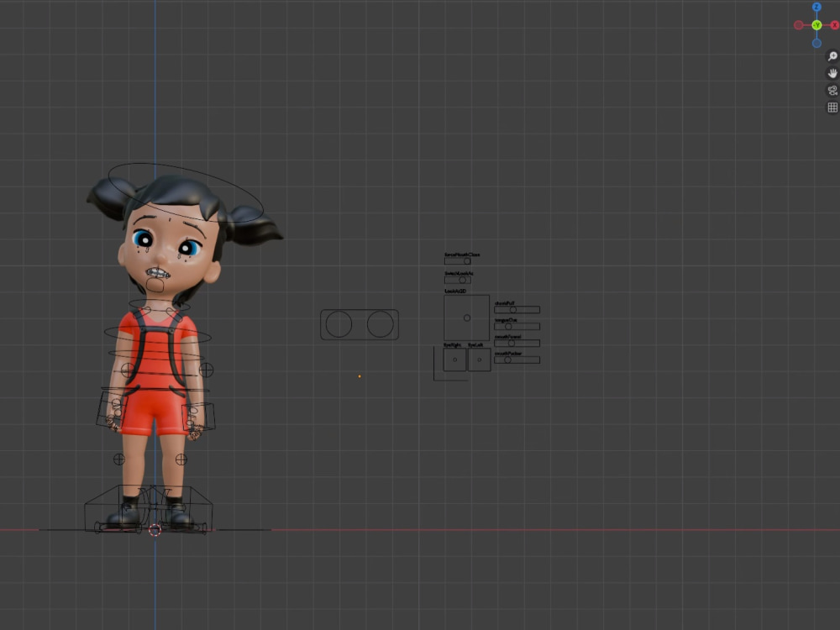Select the mouthPucker slider knob
The height and width of the screenshot is (630, 840).
pyautogui.click(x=508, y=360)
